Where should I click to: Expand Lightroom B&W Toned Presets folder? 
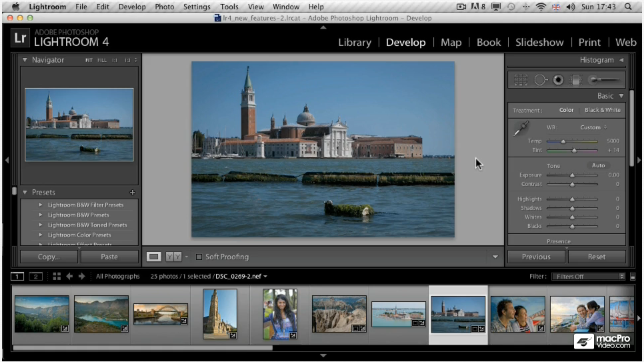(41, 225)
